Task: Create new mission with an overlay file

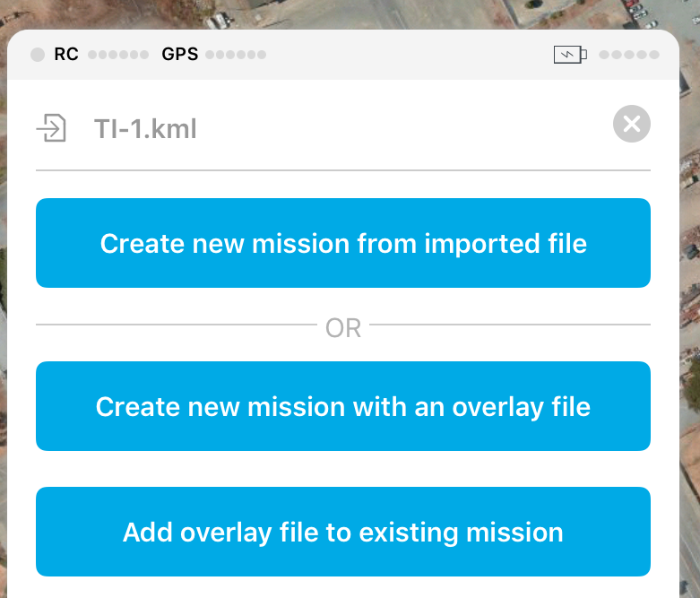Action: click(x=343, y=406)
